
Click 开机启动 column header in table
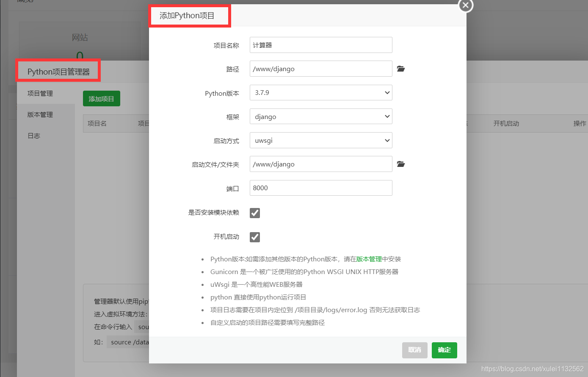tap(506, 123)
